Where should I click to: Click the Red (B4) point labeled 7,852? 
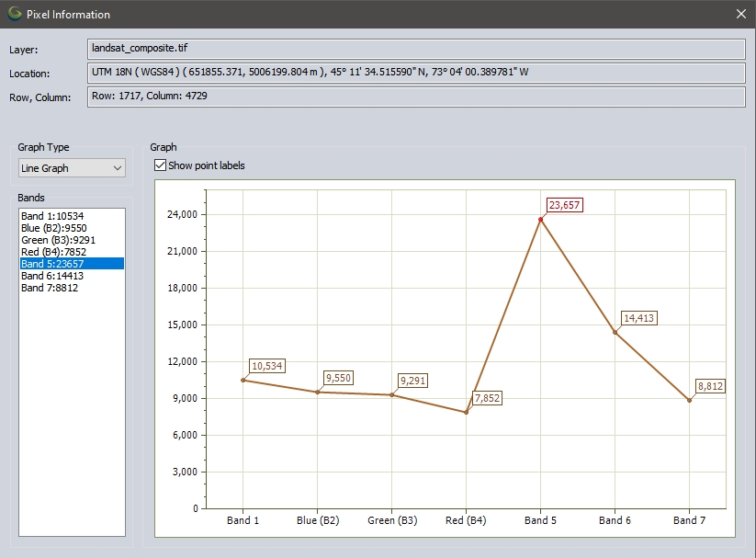point(467,412)
